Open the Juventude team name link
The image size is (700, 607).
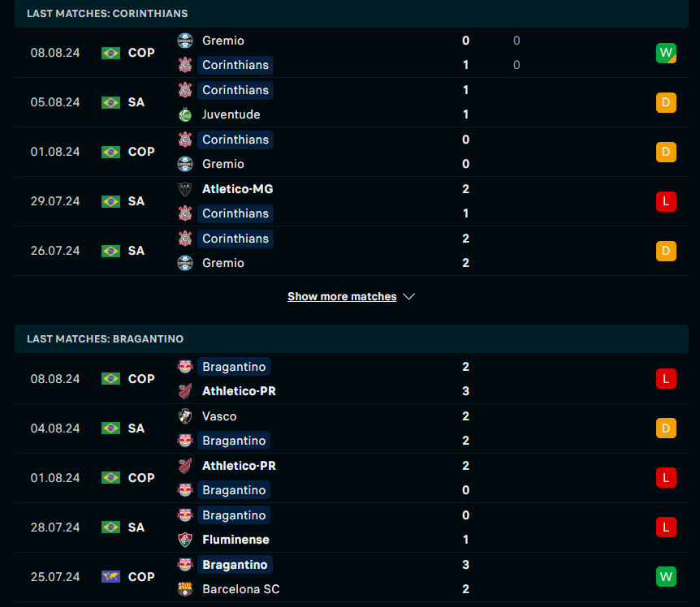(231, 114)
